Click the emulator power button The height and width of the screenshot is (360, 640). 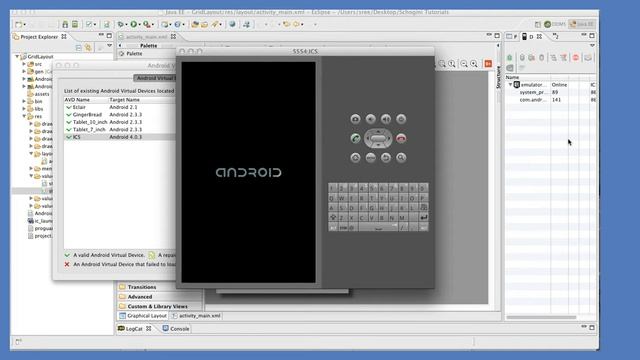point(401,119)
